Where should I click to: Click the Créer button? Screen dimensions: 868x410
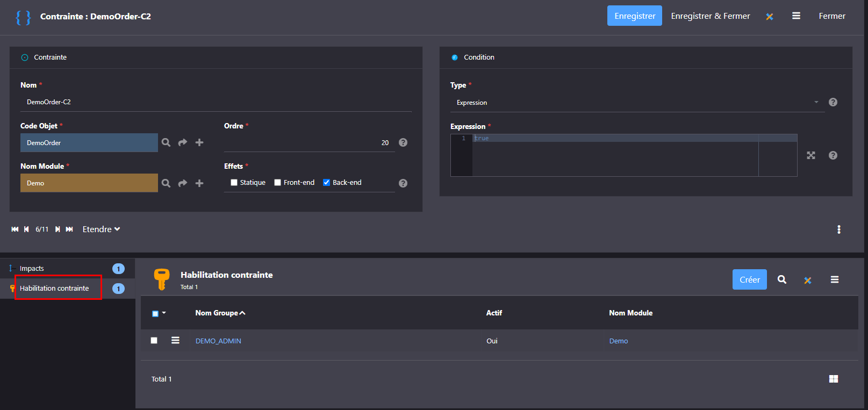coord(750,279)
